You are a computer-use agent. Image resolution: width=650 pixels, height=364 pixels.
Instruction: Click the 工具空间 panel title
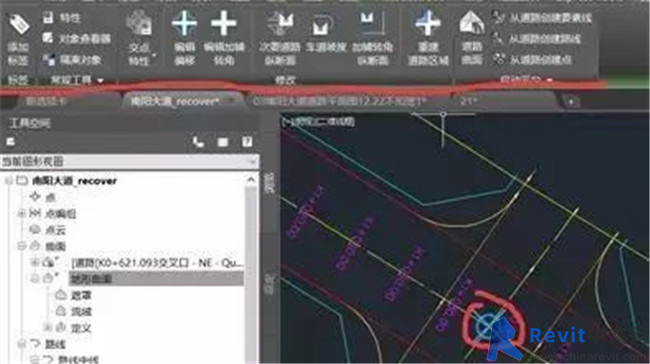(30, 123)
